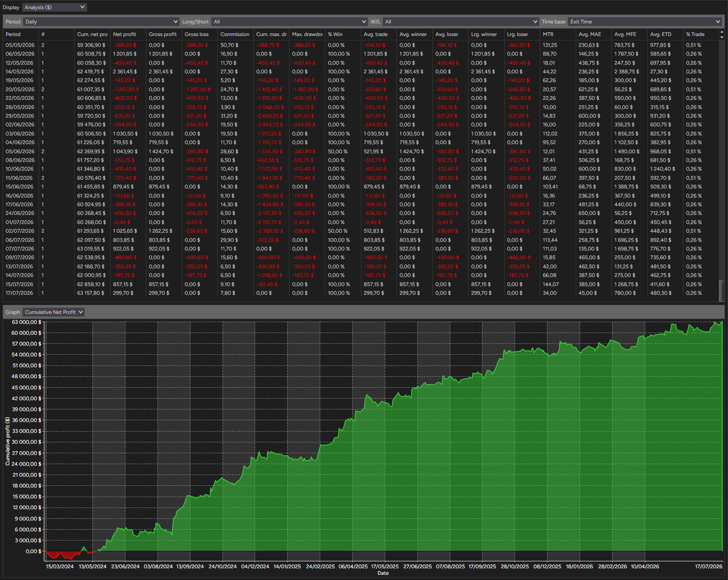Open the W/L filter dropdown

(461, 22)
